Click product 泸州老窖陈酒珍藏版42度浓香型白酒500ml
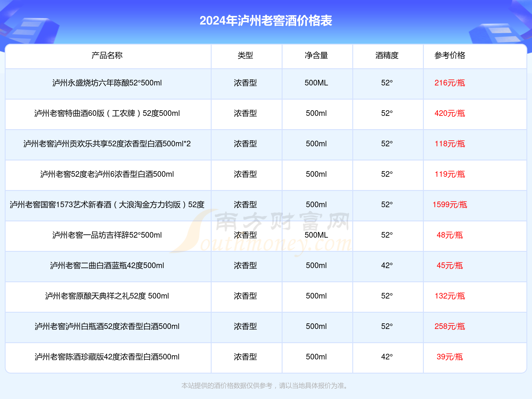The width and height of the screenshot is (532, 399). tap(107, 357)
